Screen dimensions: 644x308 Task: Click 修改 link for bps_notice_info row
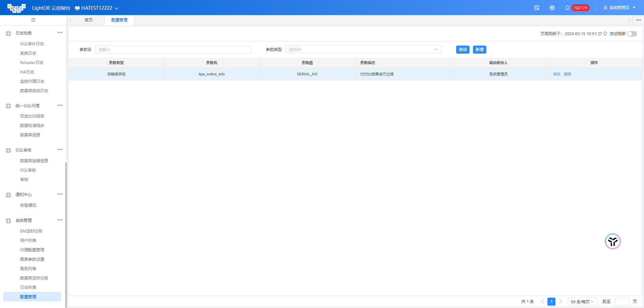(557, 74)
